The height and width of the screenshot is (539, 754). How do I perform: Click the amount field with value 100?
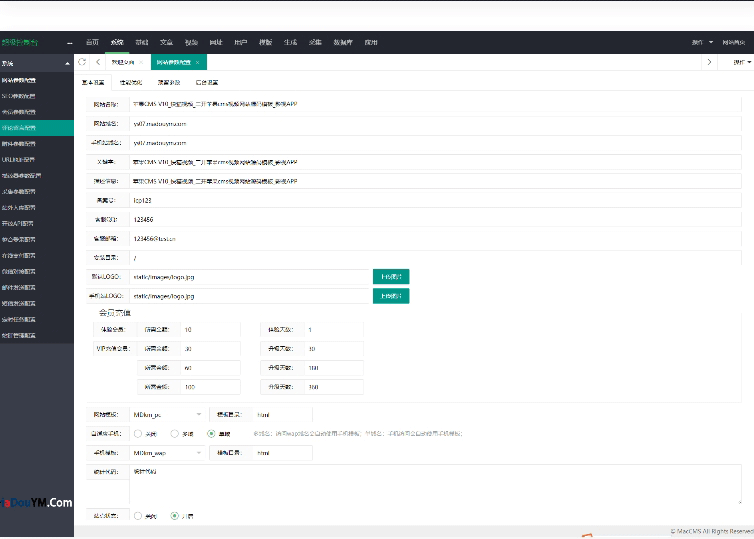point(210,387)
